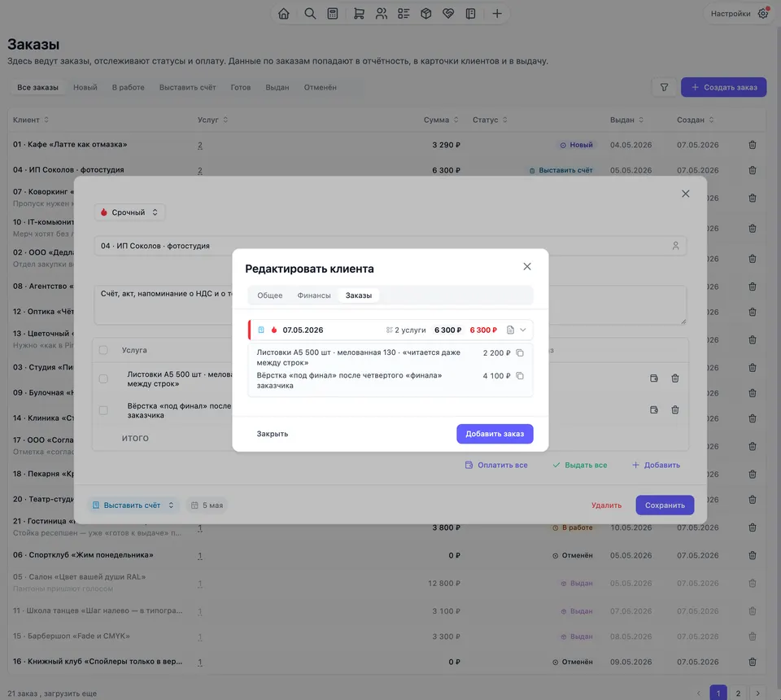Screen dimensions: 781x700
Task: Copy the Листовки А5 service line
Action: tap(520, 352)
